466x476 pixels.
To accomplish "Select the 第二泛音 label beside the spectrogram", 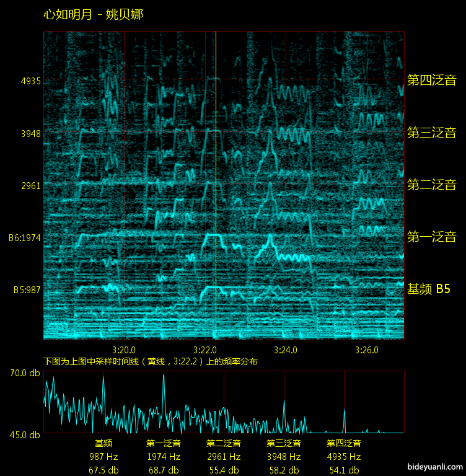I will pyautogui.click(x=431, y=185).
